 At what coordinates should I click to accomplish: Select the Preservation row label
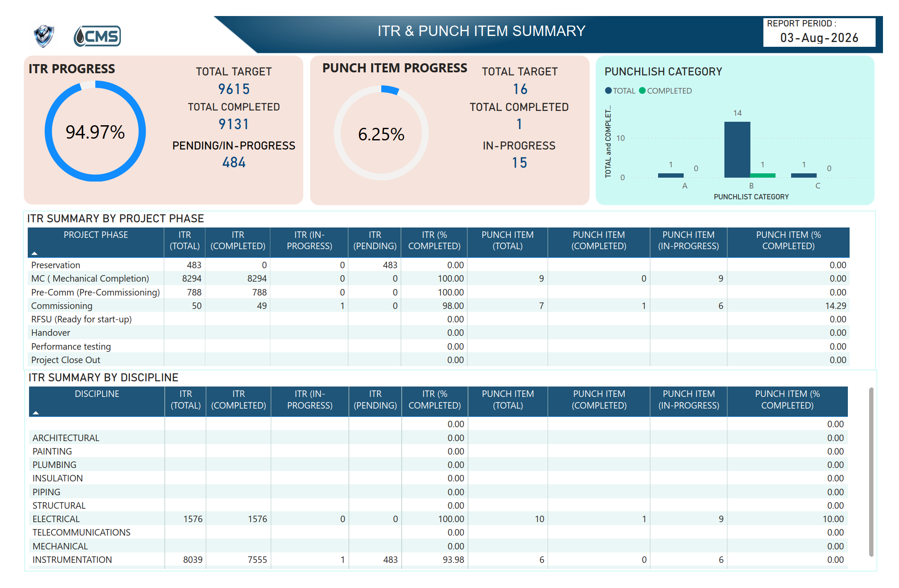point(55,265)
